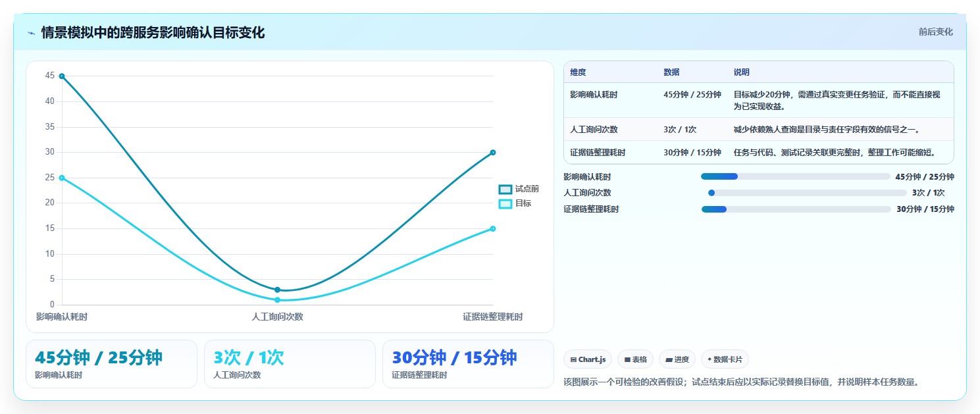
Task: Click the chart title 情景模拟中的跨服务影响确认目标变化
Action: pos(153,32)
